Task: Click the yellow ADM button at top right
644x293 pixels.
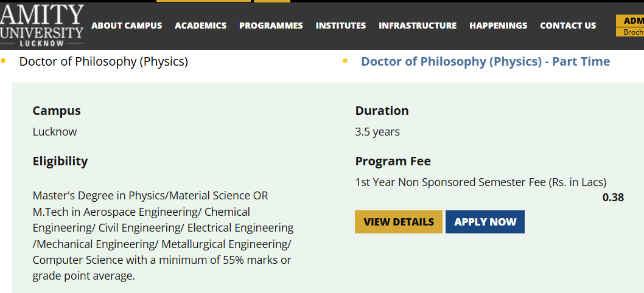Action: [x=631, y=21]
